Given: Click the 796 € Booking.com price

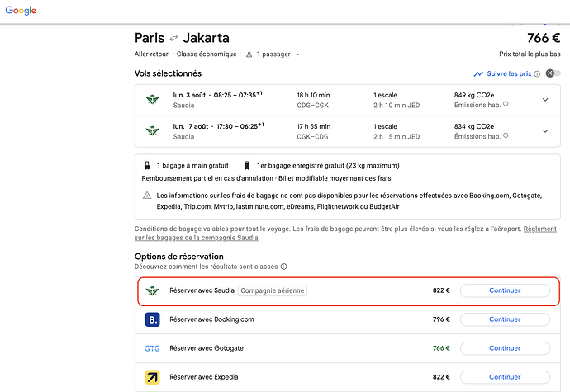Looking at the screenshot, I should tap(441, 319).
